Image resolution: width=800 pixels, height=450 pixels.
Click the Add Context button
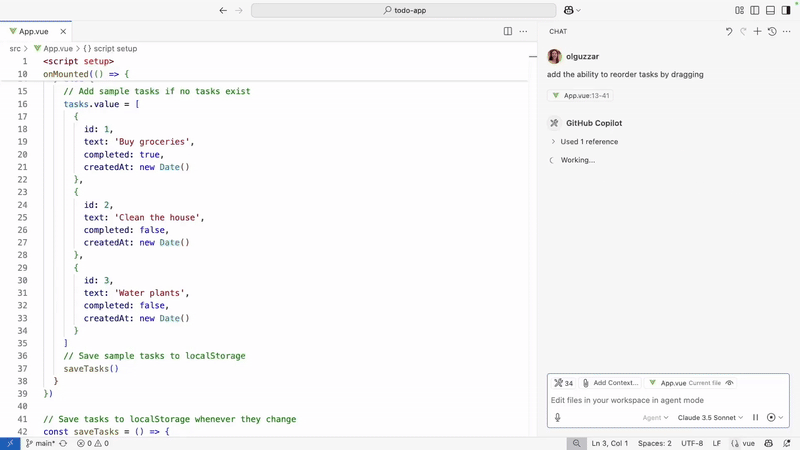point(610,383)
